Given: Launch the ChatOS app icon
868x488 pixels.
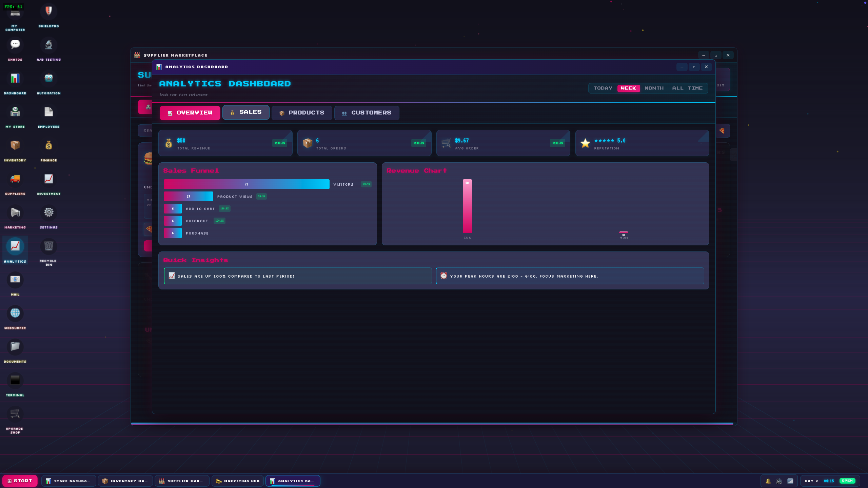Looking at the screenshot, I should [x=15, y=45].
